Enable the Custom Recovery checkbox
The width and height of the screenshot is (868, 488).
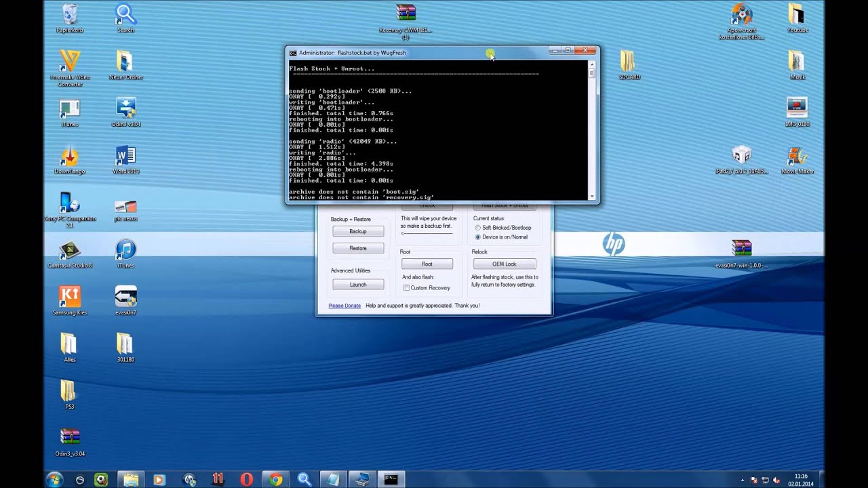[x=407, y=288]
